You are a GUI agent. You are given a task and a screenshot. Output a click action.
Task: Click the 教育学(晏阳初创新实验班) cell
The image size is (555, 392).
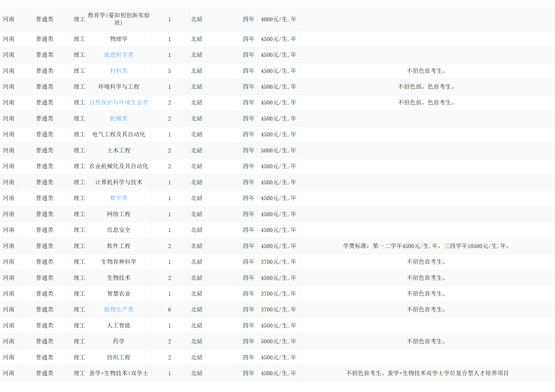(119, 19)
